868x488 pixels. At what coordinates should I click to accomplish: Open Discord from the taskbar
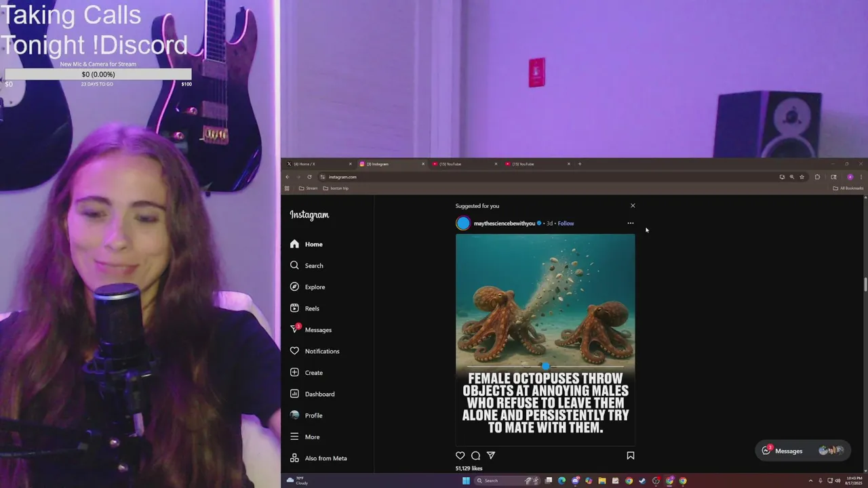tap(575, 481)
